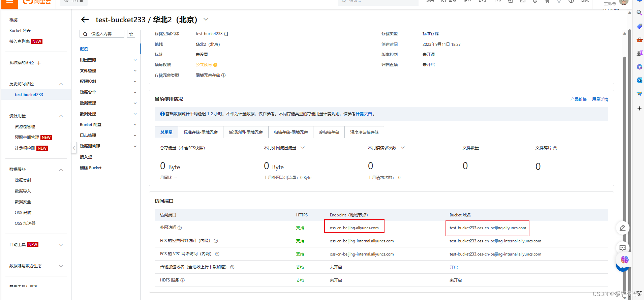Click the help icon next to 文件碎片
Viewport: 644px width, 300px height.
[555, 148]
